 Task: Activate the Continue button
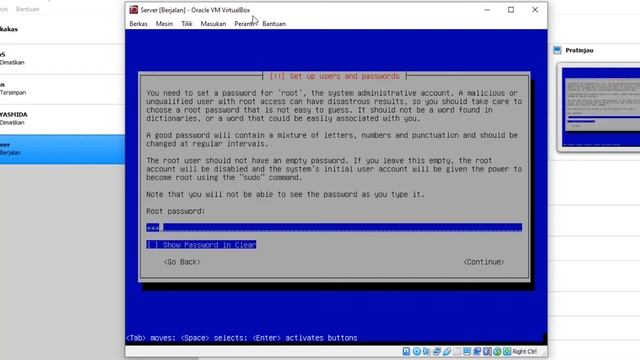tap(484, 262)
